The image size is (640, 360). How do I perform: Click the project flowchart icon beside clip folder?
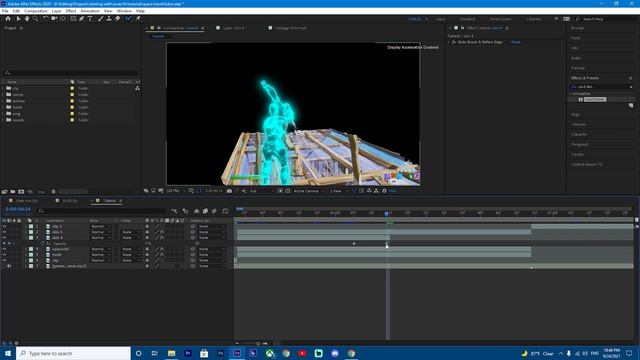[138, 88]
